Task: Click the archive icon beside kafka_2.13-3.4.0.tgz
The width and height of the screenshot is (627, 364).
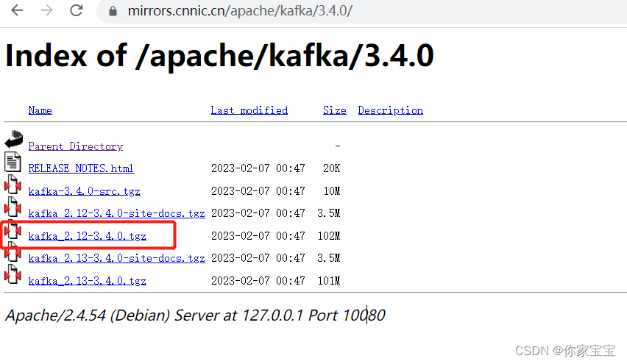Action: (13, 274)
